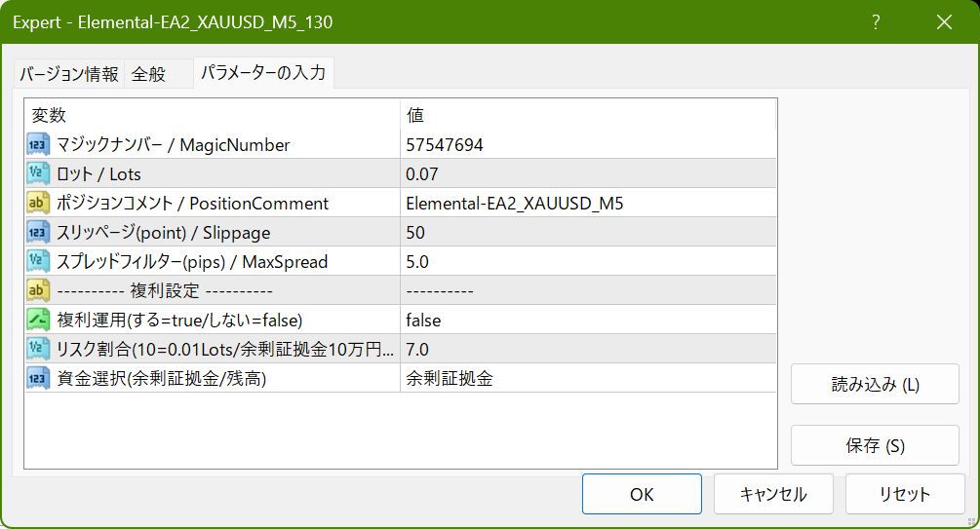Switch to the 全般 tab
The height and width of the screenshot is (529, 980).
click(x=148, y=74)
